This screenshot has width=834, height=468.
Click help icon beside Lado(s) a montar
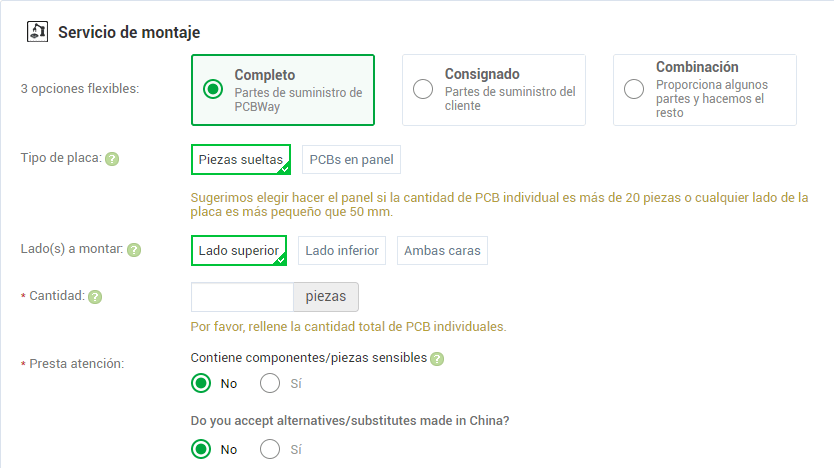(x=134, y=250)
